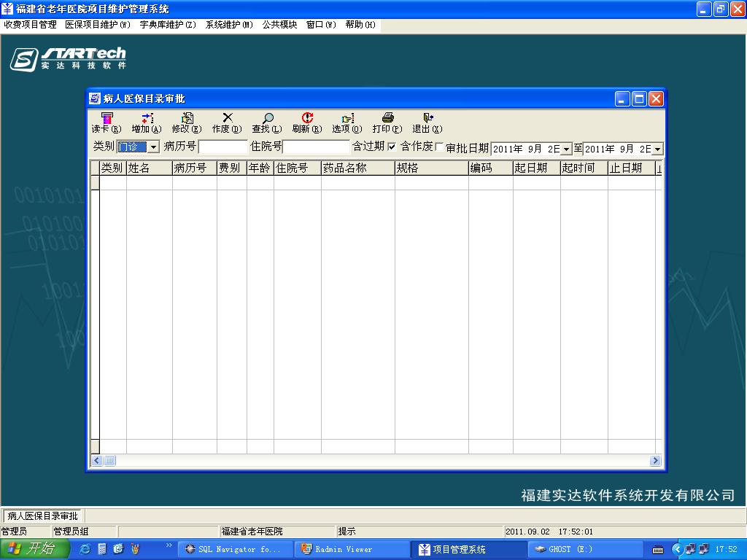Click the horizontal scrollbar left arrow
The height and width of the screenshot is (560, 747).
pyautogui.click(x=97, y=461)
